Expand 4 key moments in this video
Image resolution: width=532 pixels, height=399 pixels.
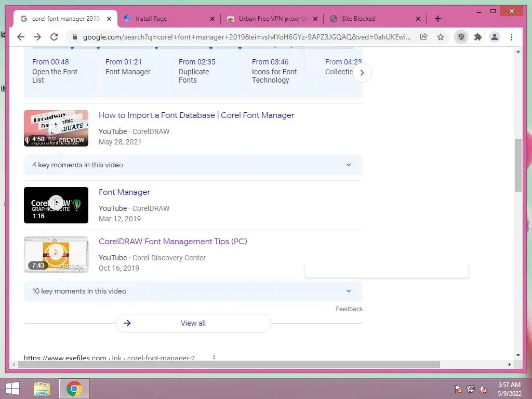[193, 165]
